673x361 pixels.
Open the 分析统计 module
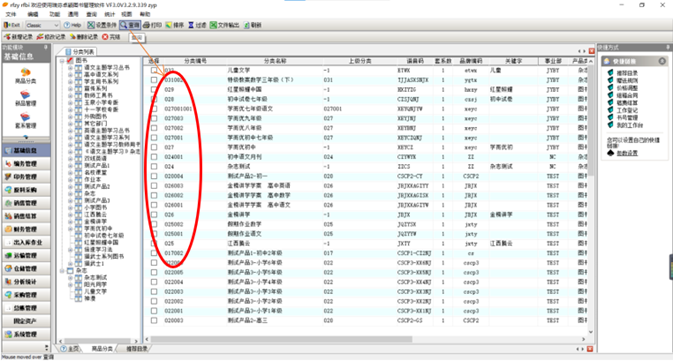tap(26, 282)
